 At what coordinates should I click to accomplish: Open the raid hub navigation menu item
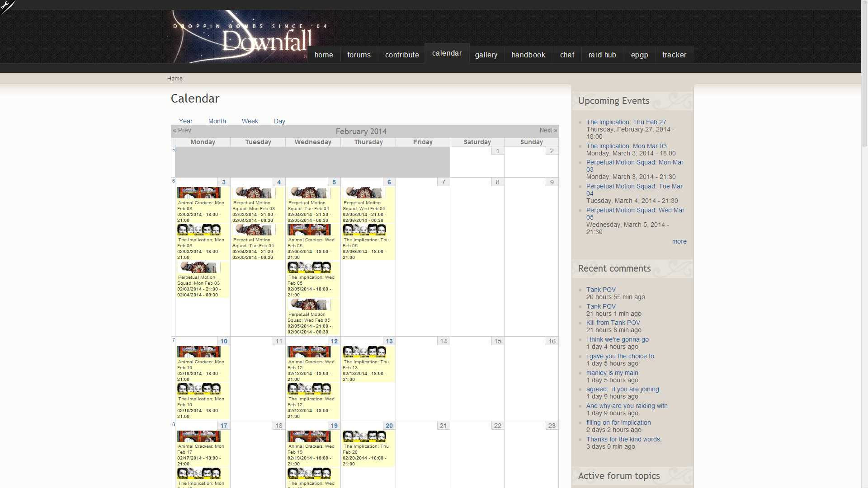602,55
